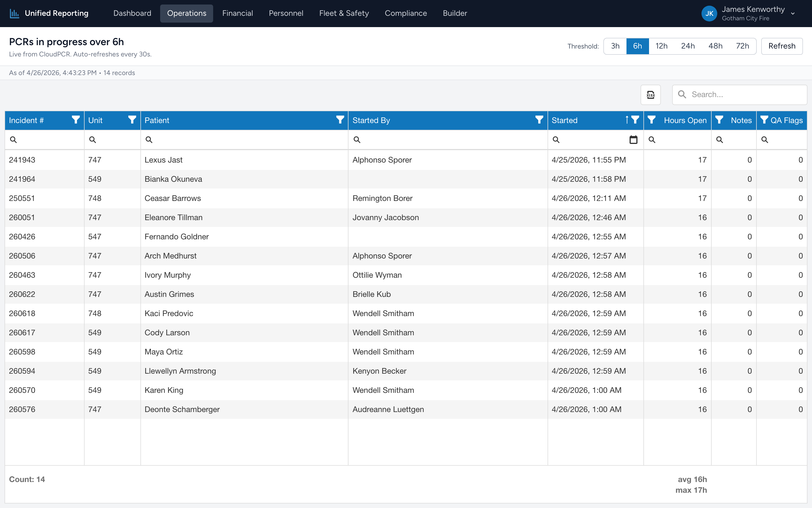The height and width of the screenshot is (508, 812).
Task: Select incident 241943 cell
Action: point(45,160)
